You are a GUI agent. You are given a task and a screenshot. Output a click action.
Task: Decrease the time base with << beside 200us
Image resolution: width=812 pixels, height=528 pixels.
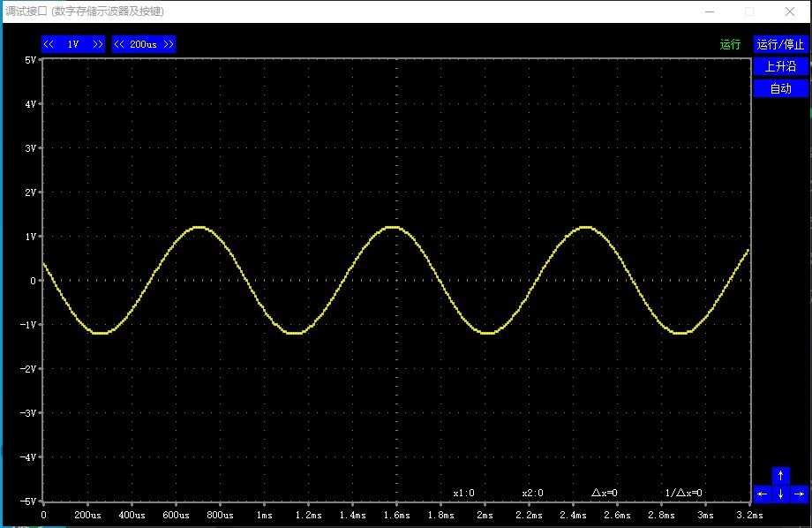click(x=120, y=44)
